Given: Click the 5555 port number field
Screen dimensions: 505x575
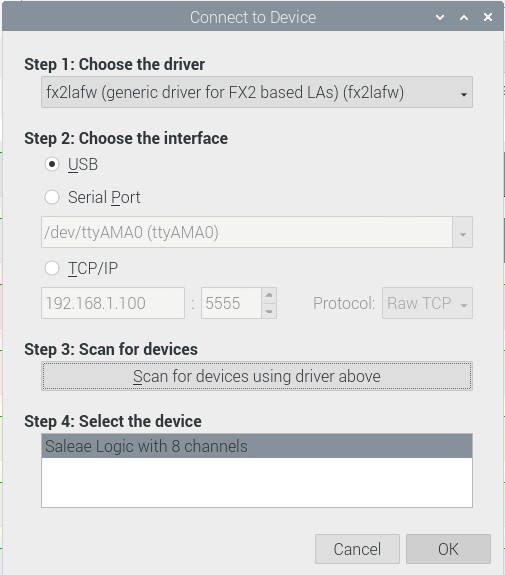Looking at the screenshot, I should 231,303.
